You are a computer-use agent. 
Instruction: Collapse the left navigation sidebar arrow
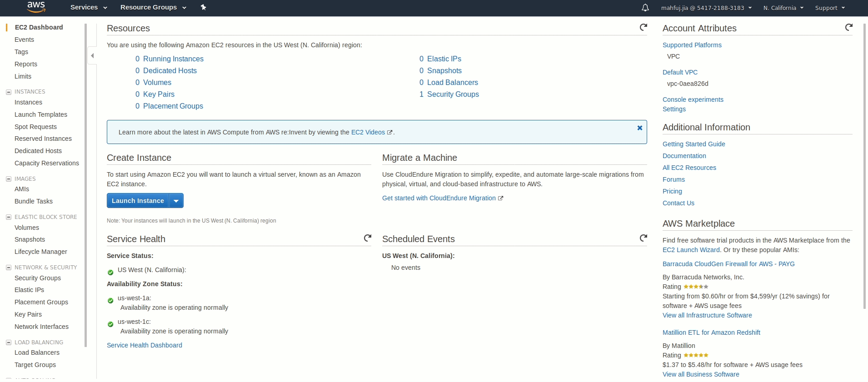click(x=92, y=55)
